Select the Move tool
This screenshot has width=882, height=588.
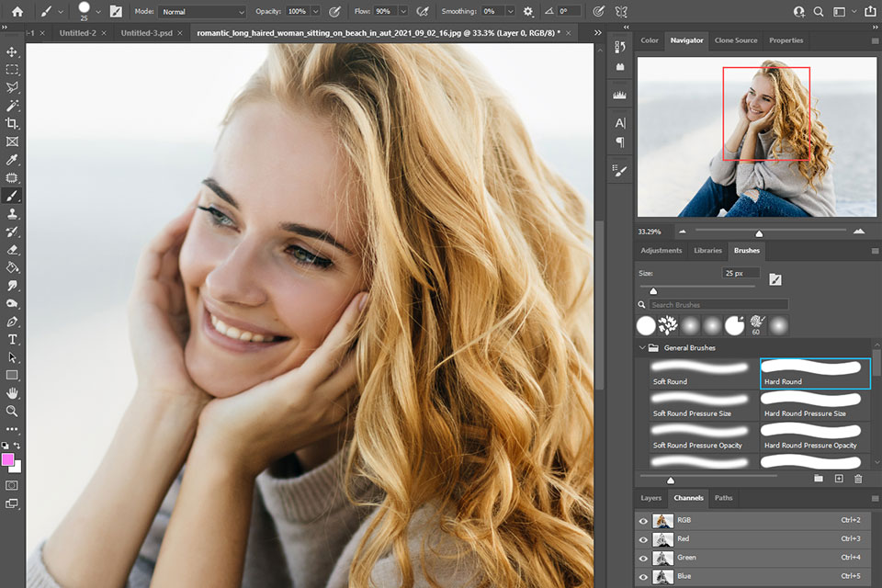(x=12, y=51)
